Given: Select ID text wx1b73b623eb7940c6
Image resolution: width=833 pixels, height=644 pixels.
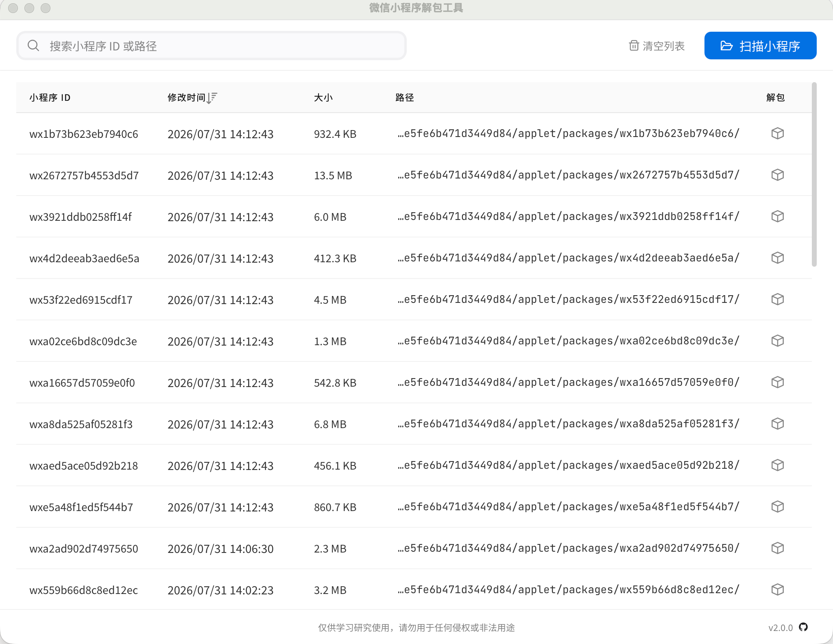Looking at the screenshot, I should [84, 134].
